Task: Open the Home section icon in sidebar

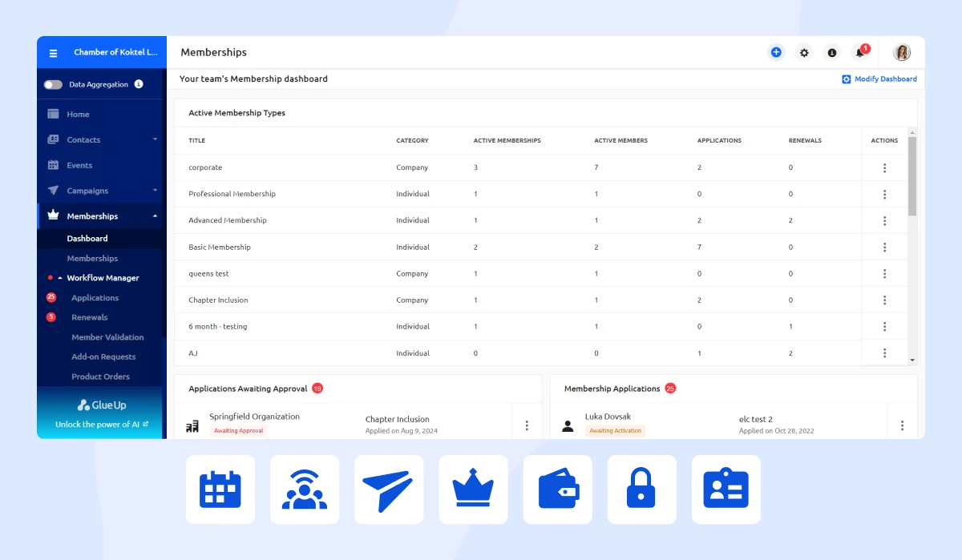Action: pos(54,114)
